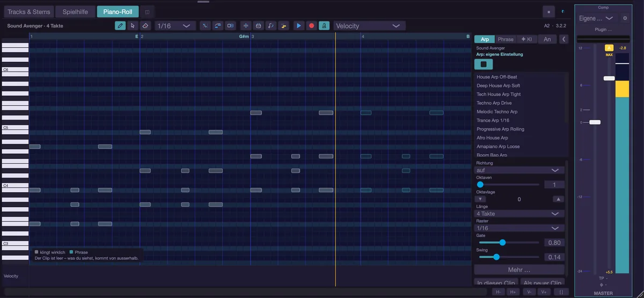644x298 pixels.
Task: Switch to Spielhilfe tab
Action: pos(76,12)
